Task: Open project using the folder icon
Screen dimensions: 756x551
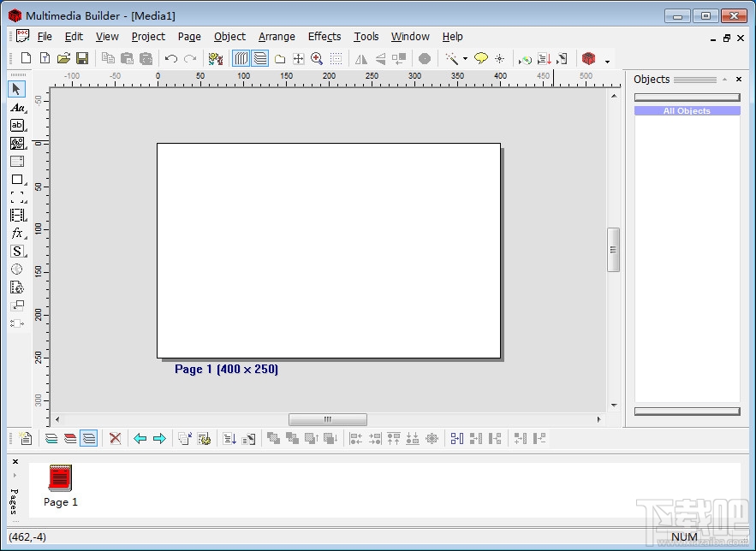Action: point(63,59)
